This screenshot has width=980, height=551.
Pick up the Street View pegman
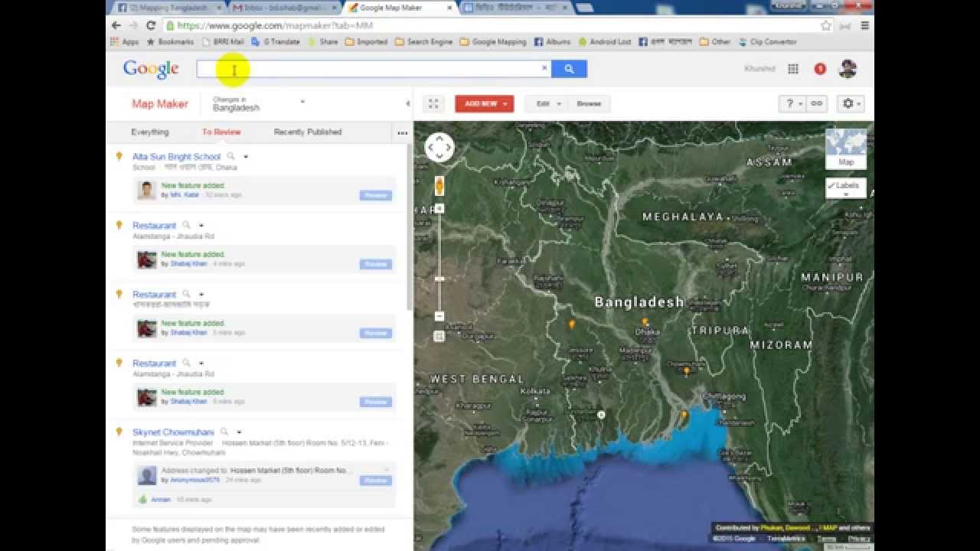pos(439,186)
